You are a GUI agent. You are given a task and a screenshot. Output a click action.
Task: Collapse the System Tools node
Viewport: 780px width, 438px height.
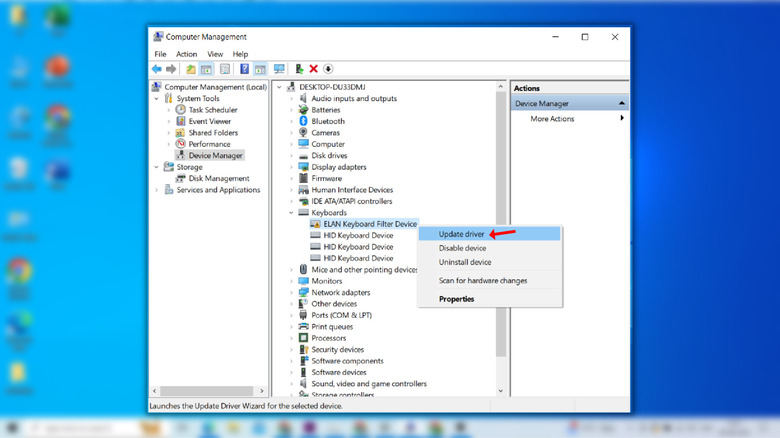coord(157,99)
